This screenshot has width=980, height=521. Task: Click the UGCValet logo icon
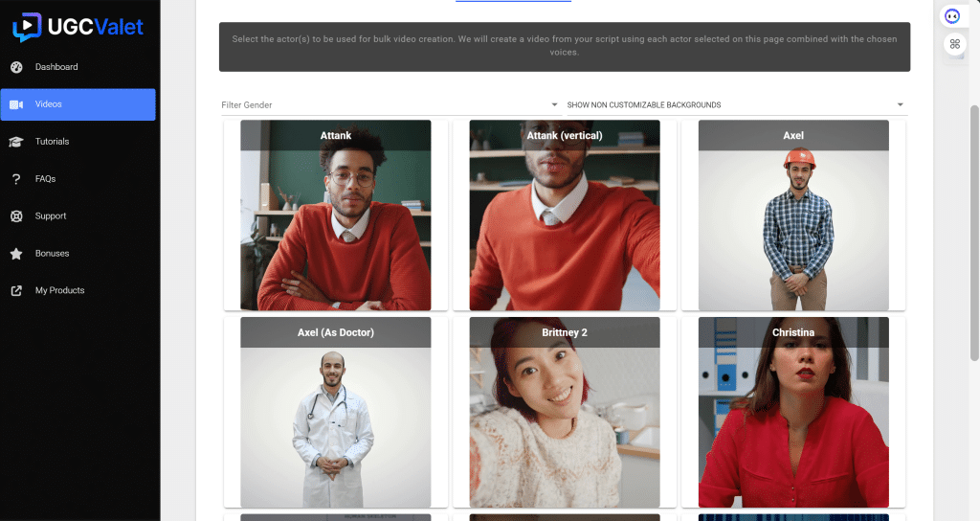pos(27,27)
